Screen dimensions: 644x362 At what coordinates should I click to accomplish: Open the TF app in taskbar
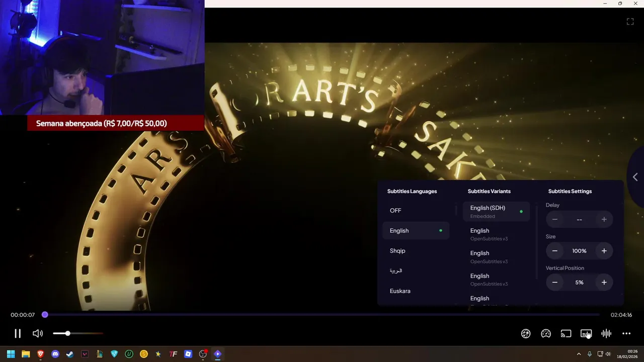174,354
